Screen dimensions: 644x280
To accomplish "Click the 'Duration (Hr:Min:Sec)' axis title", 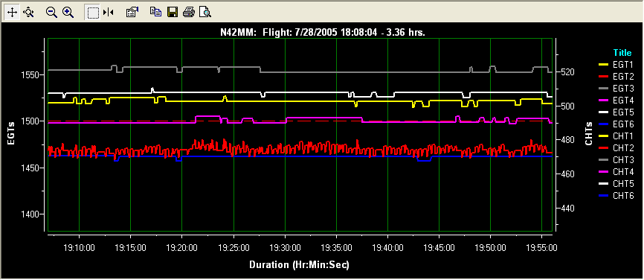I will 300,264.
